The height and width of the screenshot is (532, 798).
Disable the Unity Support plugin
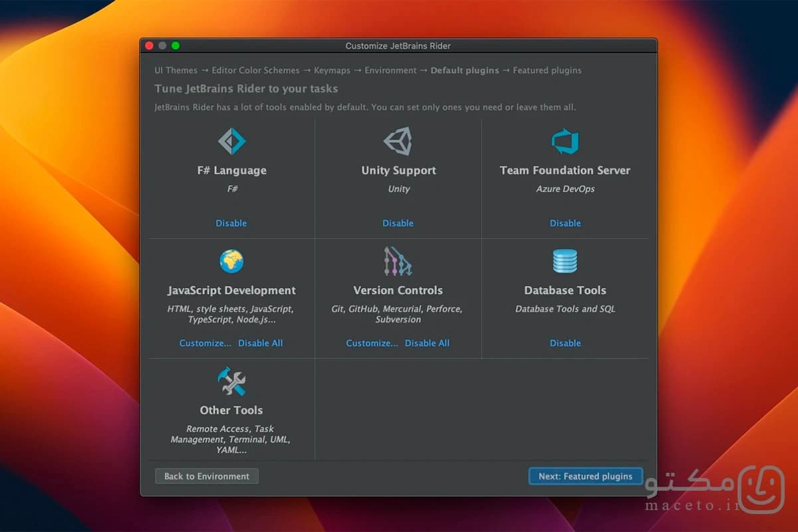[x=398, y=223]
